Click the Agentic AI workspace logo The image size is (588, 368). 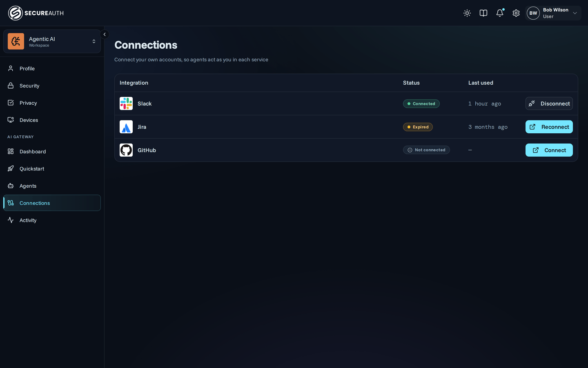coord(16,41)
